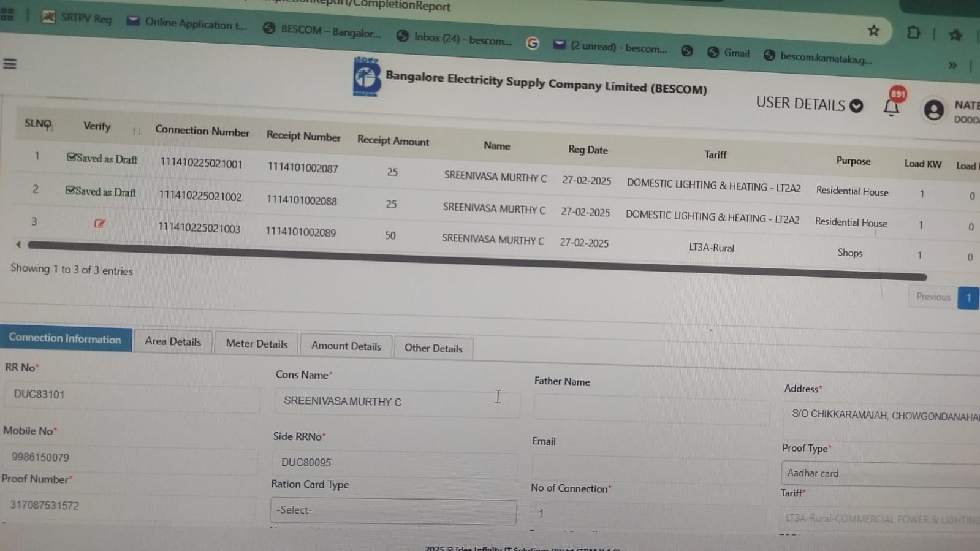Click the edit icon in row 3

coord(99,224)
